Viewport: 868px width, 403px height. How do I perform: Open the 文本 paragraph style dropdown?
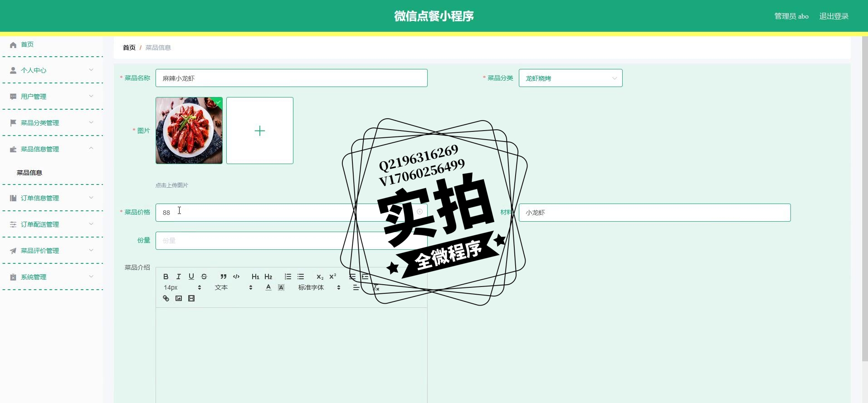click(x=234, y=287)
